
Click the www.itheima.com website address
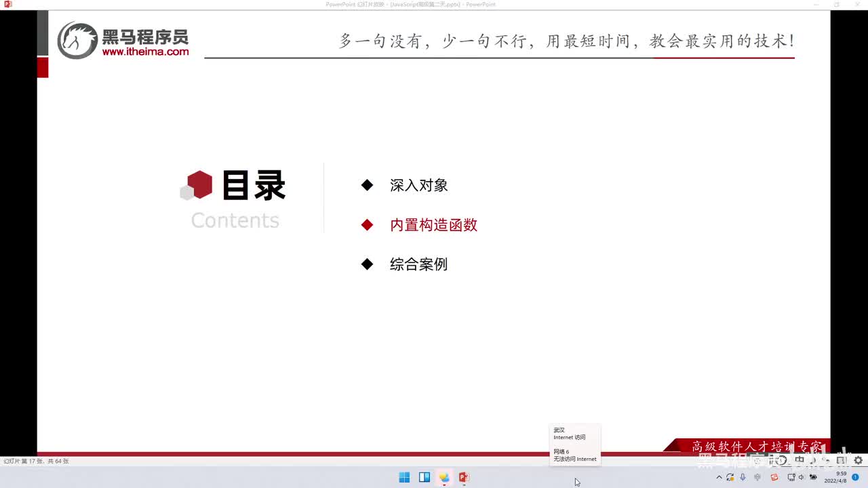[145, 52]
